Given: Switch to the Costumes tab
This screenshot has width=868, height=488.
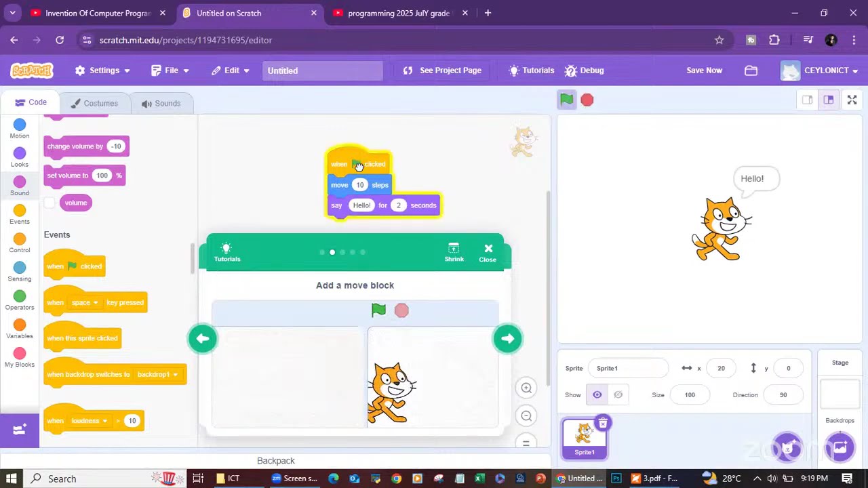Looking at the screenshot, I should point(94,103).
